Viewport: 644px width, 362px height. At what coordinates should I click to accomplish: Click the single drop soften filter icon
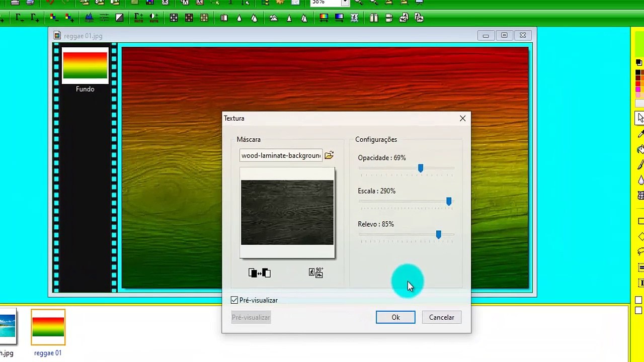click(239, 18)
